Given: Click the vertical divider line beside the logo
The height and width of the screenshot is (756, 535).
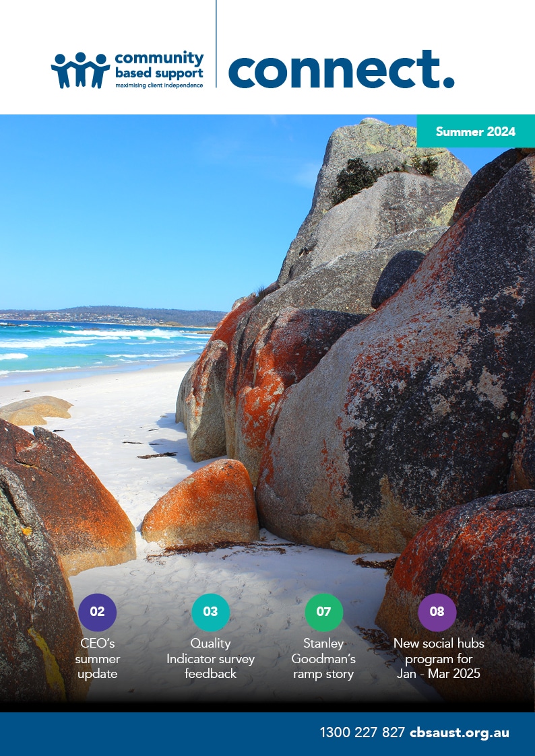Looking at the screenshot, I should coord(216,44).
